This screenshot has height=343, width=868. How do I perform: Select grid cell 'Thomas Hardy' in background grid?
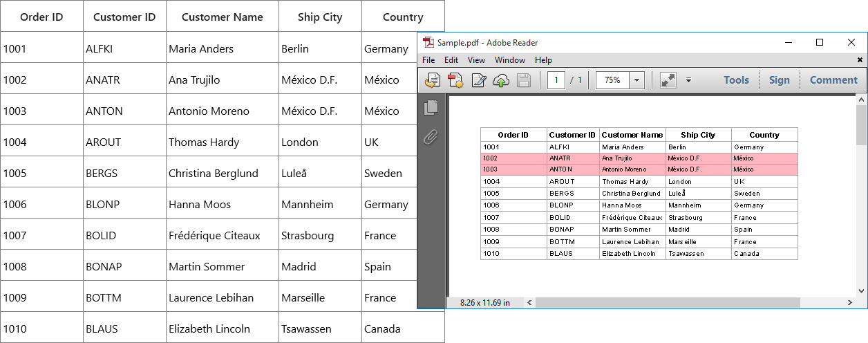click(223, 142)
